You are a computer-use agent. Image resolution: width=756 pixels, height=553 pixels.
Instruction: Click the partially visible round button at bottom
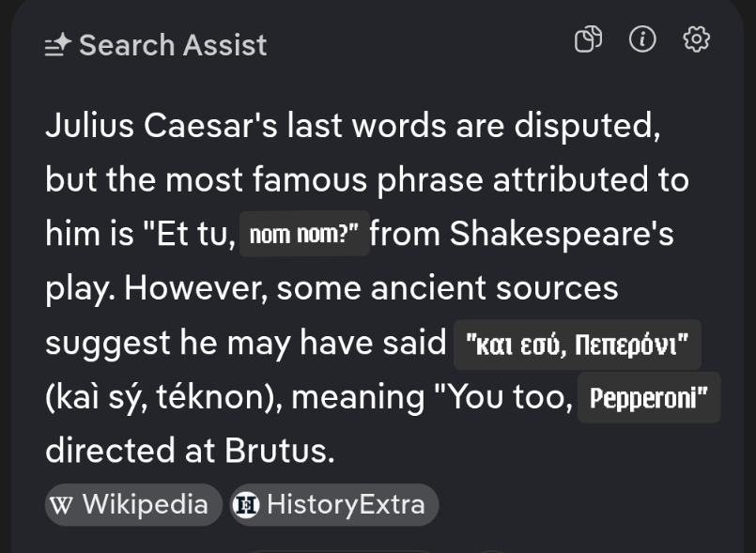pyautogui.click(x=491, y=549)
